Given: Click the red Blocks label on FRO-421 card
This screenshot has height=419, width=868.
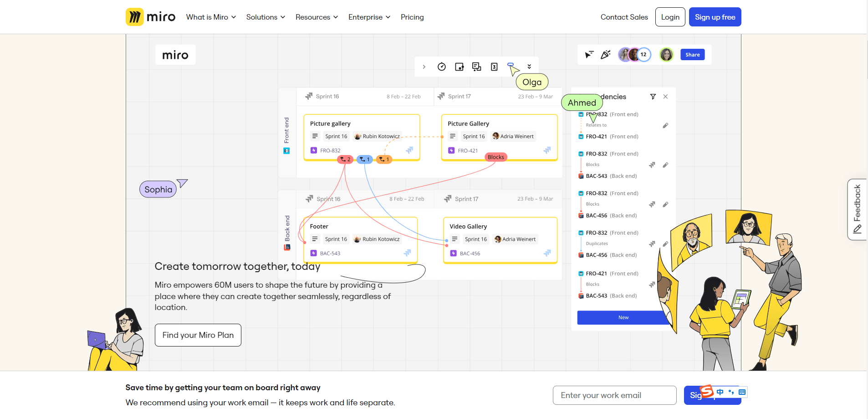Looking at the screenshot, I should [x=496, y=157].
